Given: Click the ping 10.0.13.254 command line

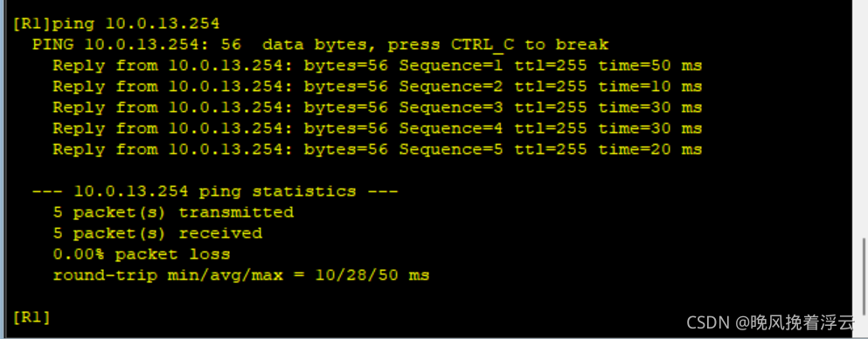Looking at the screenshot, I should point(116,24).
